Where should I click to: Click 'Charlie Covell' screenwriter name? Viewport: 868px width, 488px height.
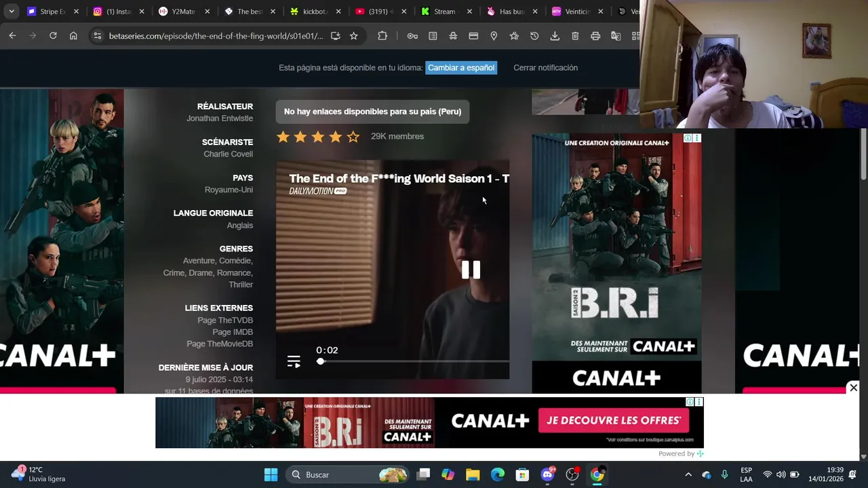coord(229,155)
